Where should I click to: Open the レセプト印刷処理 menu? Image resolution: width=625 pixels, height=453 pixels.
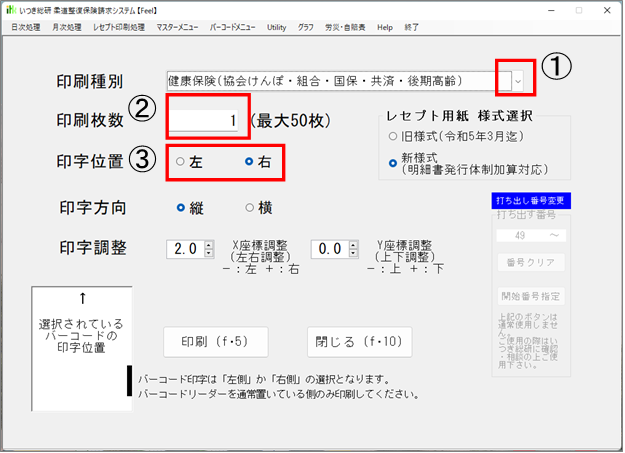(x=120, y=28)
